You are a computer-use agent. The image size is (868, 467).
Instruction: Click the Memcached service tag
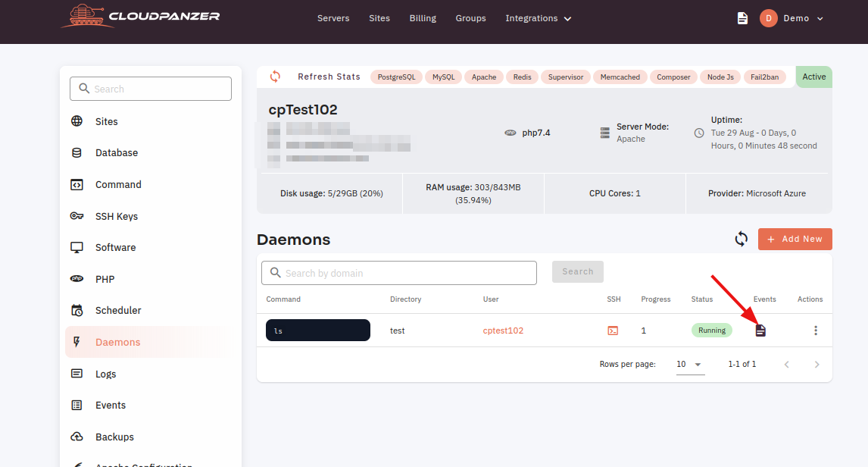pos(620,77)
